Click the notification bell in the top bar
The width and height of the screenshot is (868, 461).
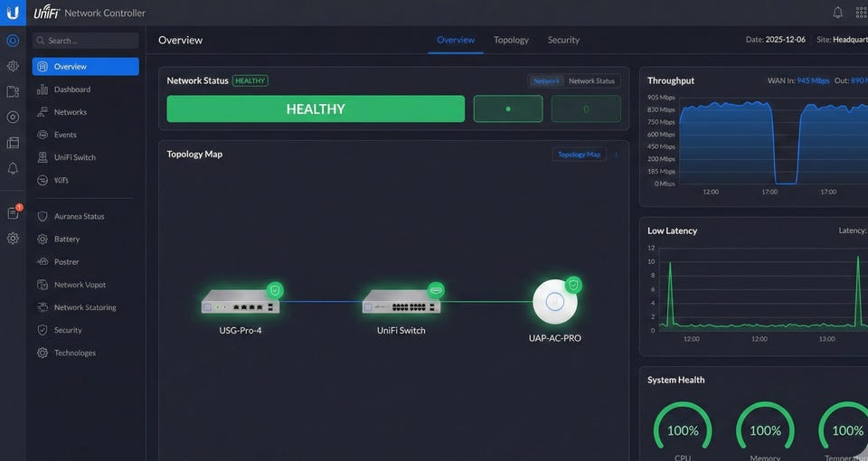(x=837, y=13)
